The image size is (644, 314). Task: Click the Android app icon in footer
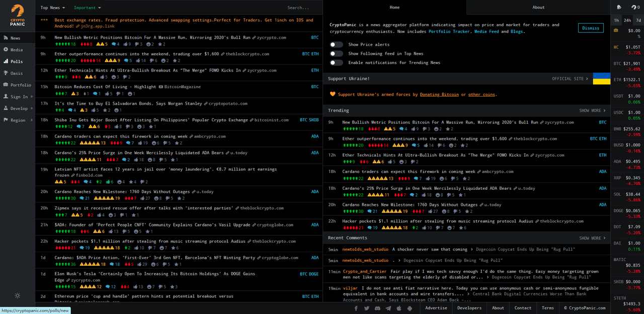(x=410, y=308)
